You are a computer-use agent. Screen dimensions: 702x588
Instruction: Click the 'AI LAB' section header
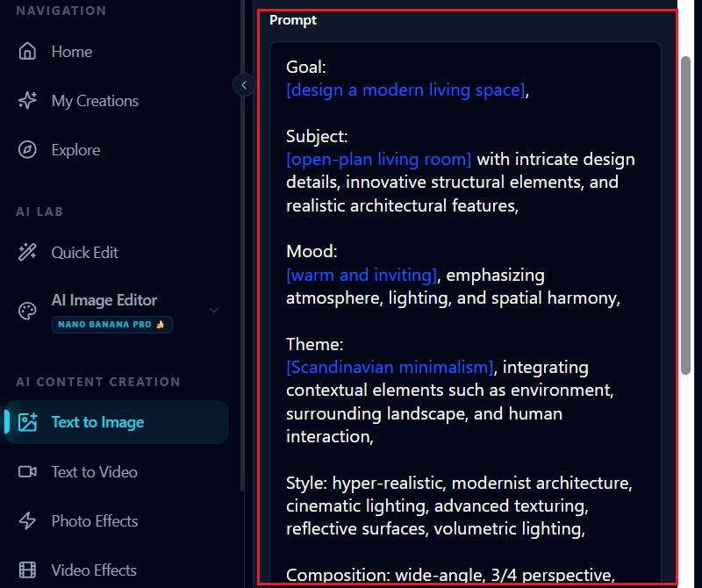pos(39,212)
